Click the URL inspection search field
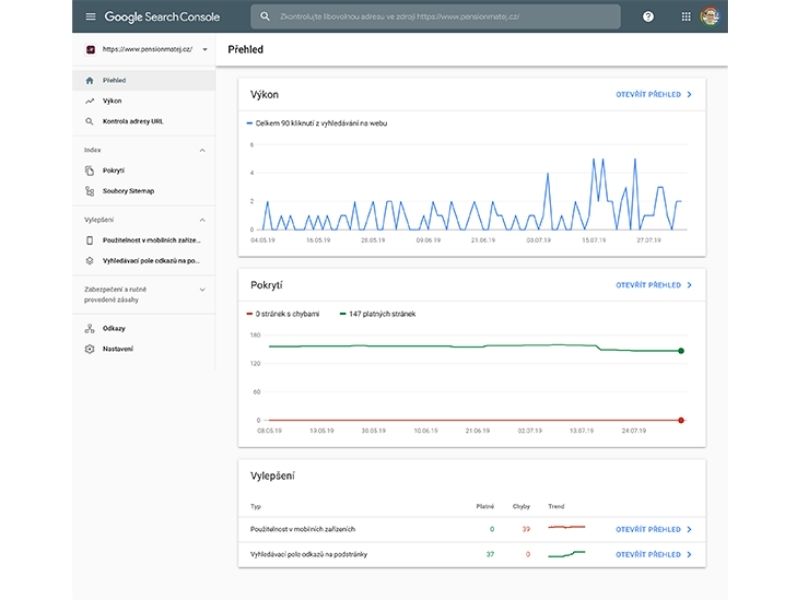 click(436, 16)
